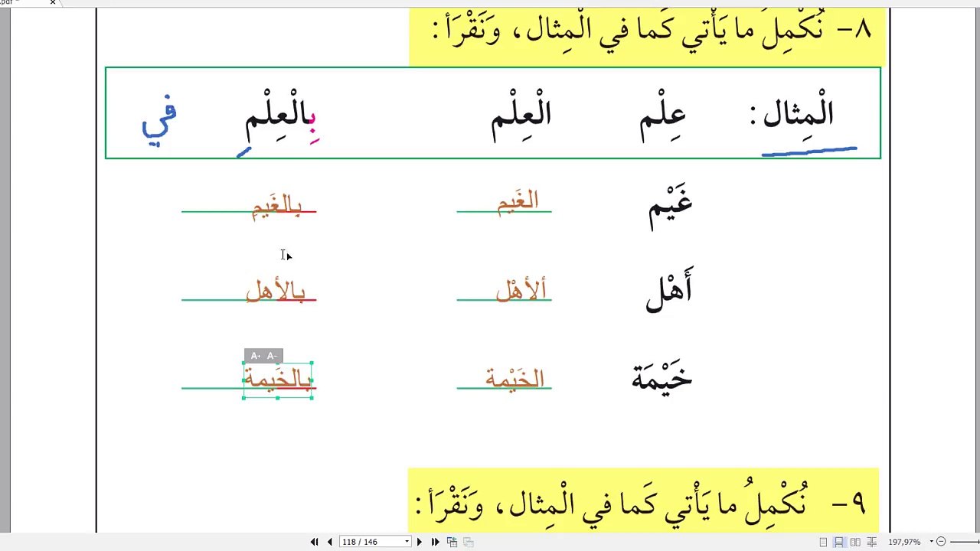The height and width of the screenshot is (551, 980).
Task: Click the example word بِالْعِلْم
Action: click(281, 117)
